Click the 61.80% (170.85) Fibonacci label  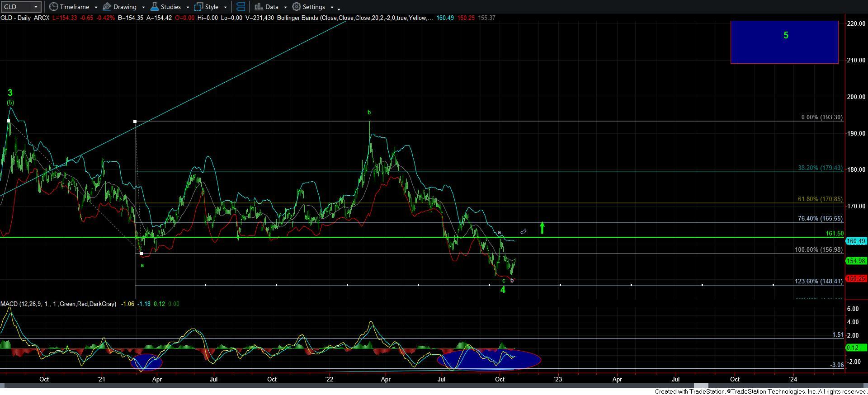pyautogui.click(x=820, y=199)
